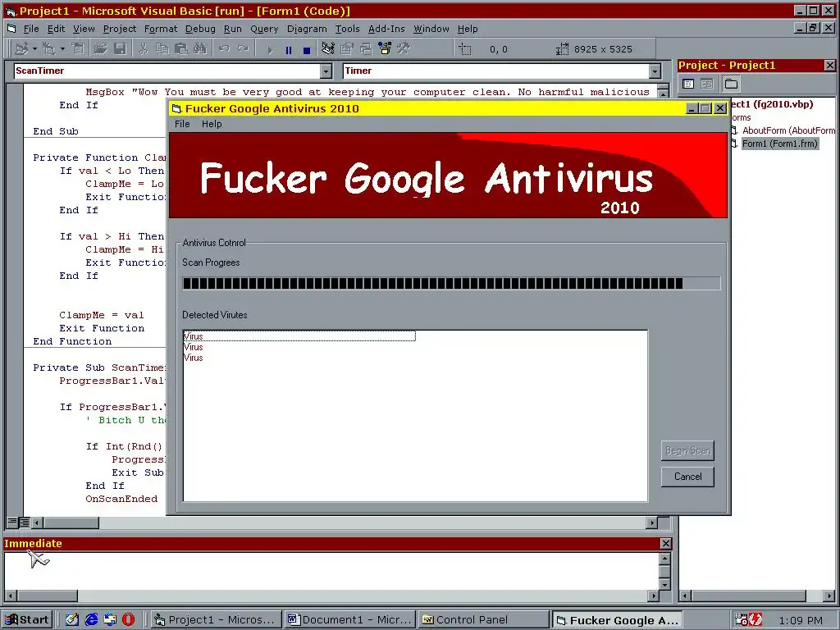The image size is (840, 630).
Task: Open the Debug menu
Action: coord(200,29)
